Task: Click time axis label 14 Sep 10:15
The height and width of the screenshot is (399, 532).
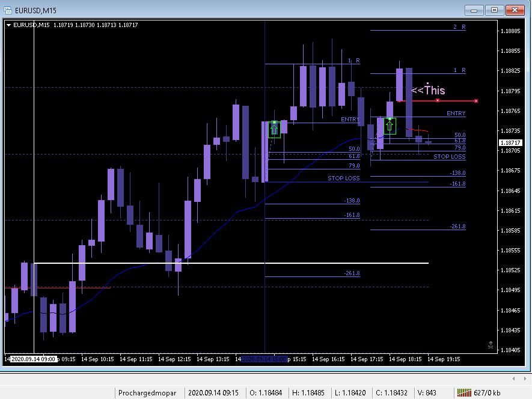Action: click(97, 359)
